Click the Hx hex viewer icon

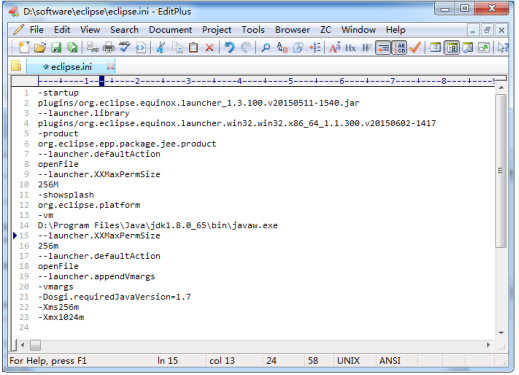point(350,48)
